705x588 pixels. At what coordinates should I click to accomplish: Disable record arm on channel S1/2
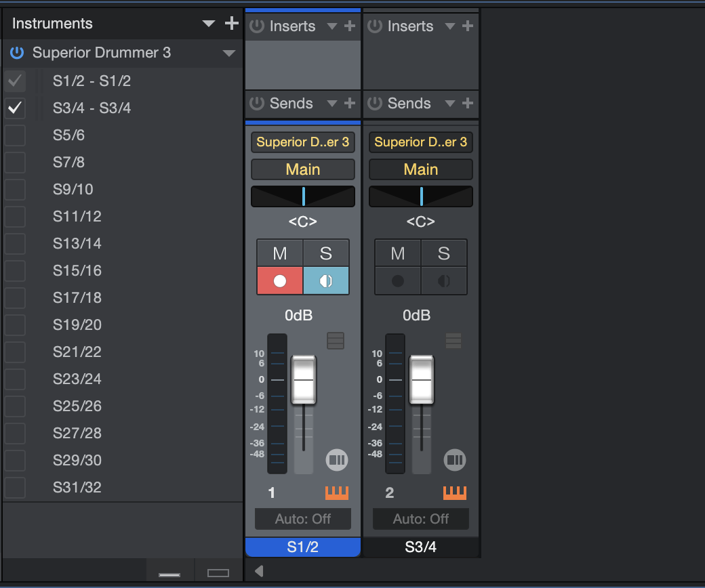click(x=280, y=281)
